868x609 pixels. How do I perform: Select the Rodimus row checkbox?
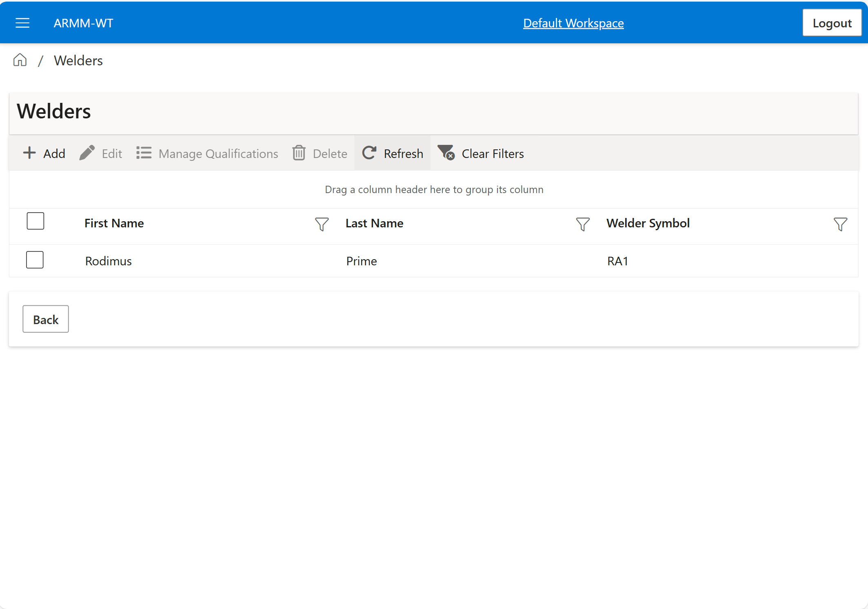35,260
